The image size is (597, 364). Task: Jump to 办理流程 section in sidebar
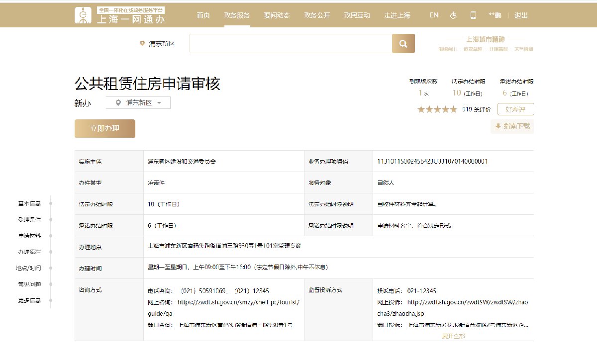coord(29,252)
